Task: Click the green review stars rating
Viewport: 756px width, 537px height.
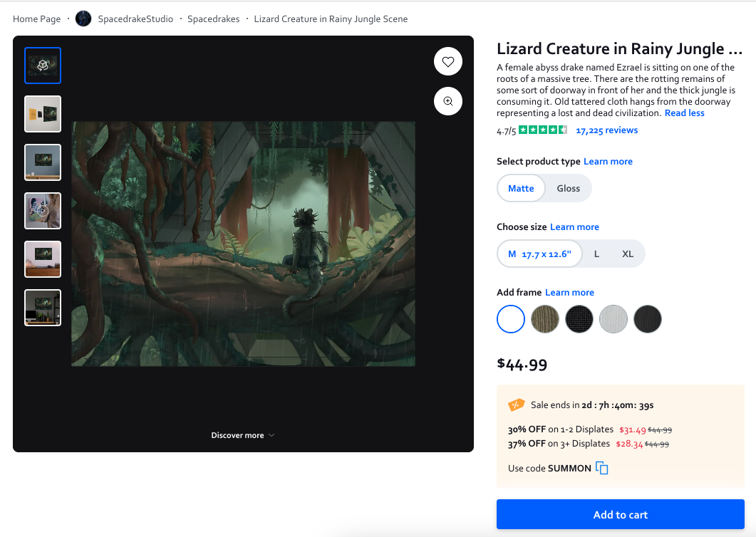Action: pyautogui.click(x=543, y=130)
